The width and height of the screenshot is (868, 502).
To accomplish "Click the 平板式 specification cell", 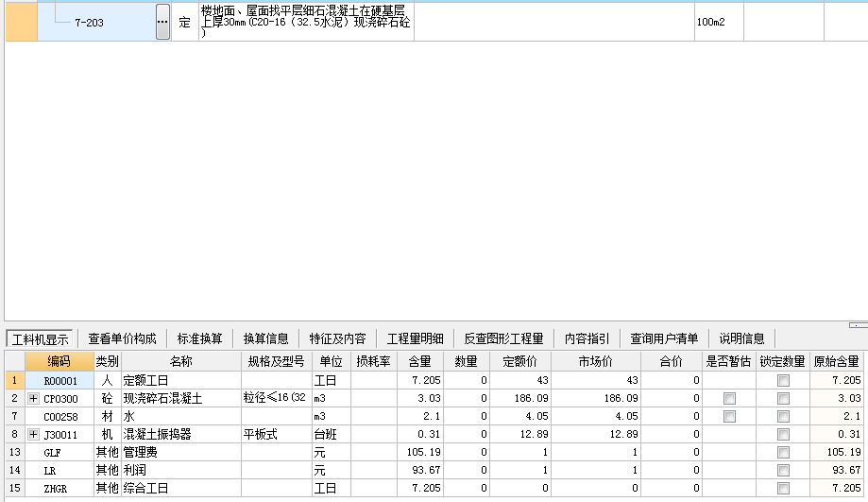I will tap(276, 434).
